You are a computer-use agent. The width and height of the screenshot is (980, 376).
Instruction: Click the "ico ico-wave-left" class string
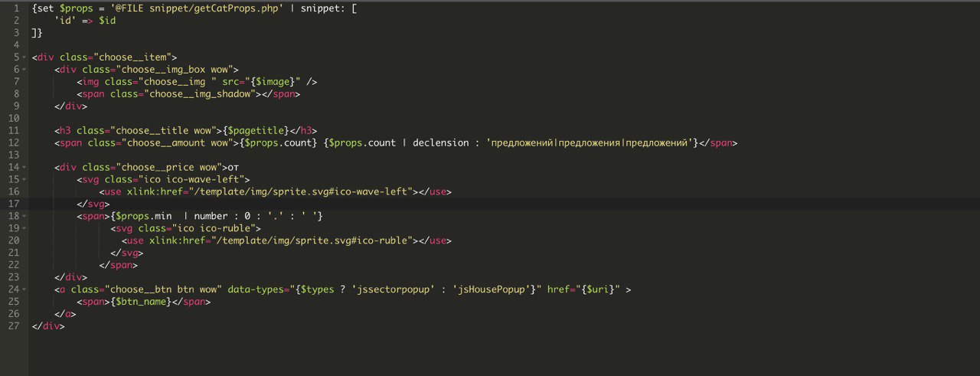[193, 179]
